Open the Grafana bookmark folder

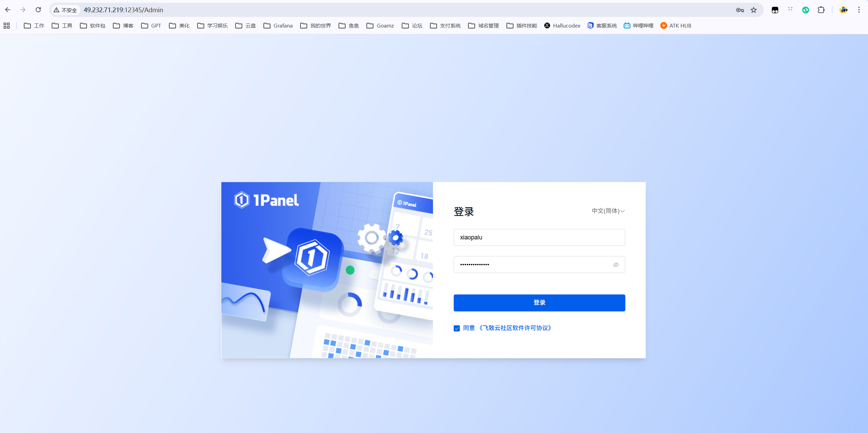click(278, 25)
